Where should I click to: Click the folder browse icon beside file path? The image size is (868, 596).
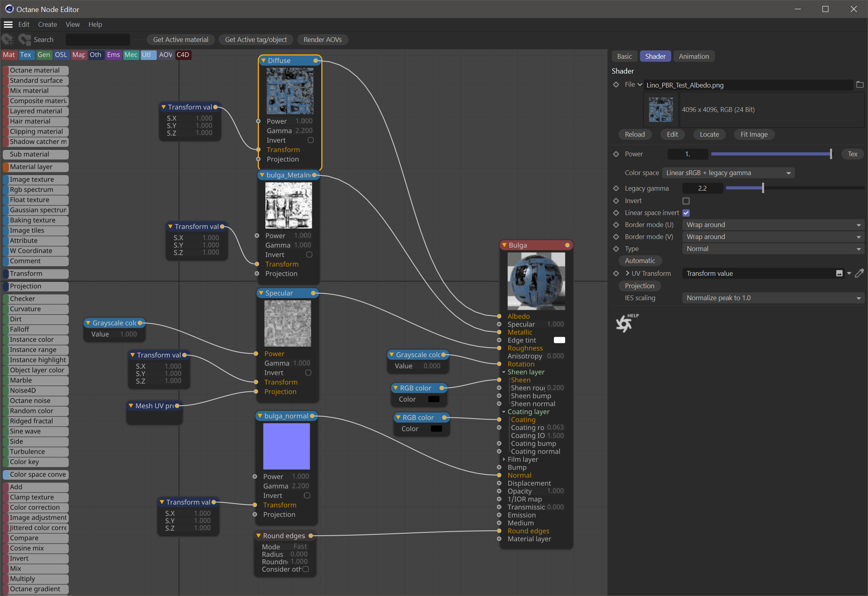pos(860,85)
